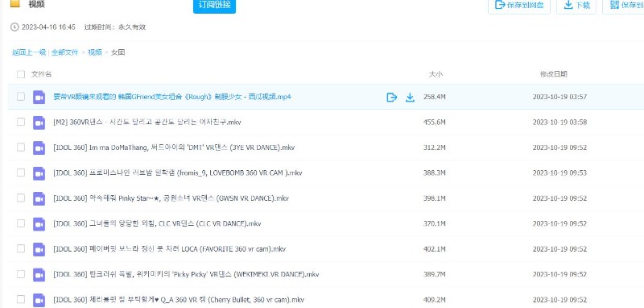Open the Picky Picky WEKIMEKI file name

point(186,274)
